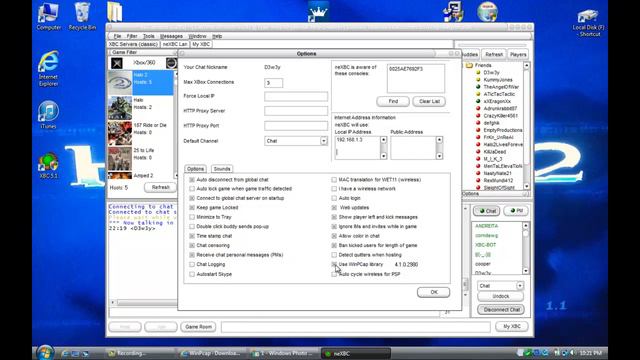Screen dimensions: 640x360
Task: Open the Tools menu
Action: click(149, 36)
